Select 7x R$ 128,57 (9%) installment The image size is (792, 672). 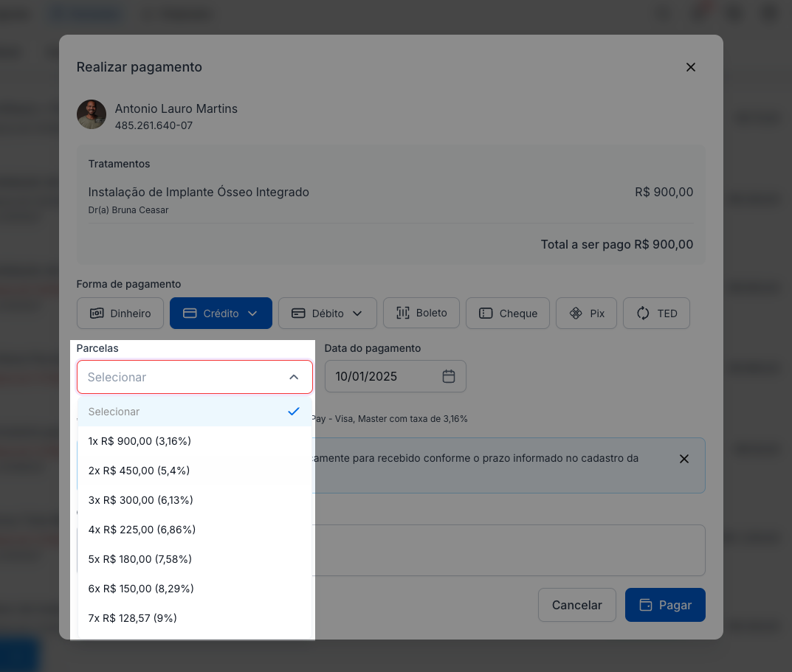click(x=133, y=618)
